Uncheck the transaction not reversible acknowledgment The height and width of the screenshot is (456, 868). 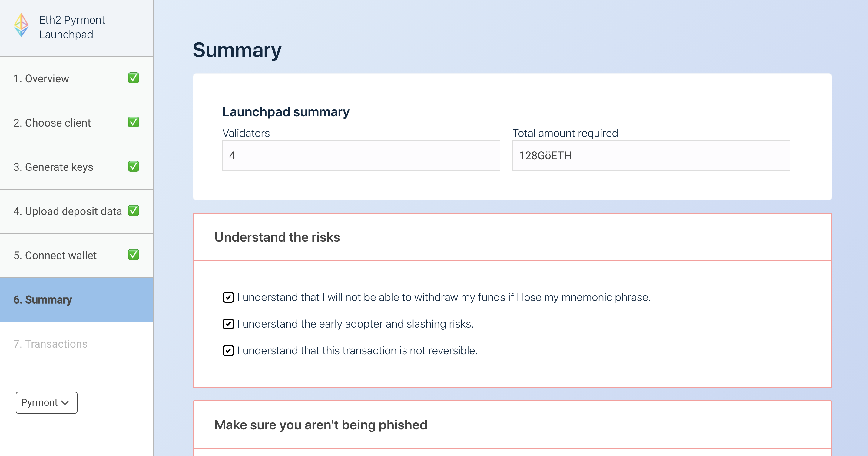click(x=228, y=350)
